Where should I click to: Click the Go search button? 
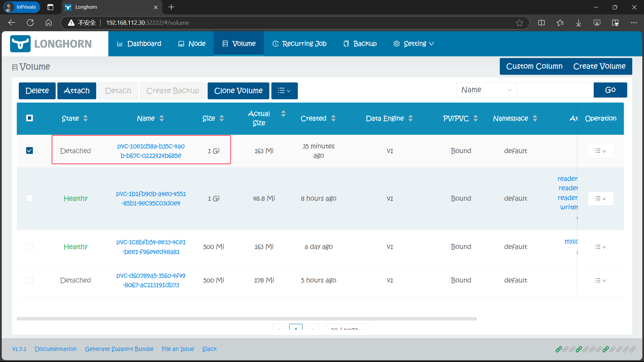(610, 90)
